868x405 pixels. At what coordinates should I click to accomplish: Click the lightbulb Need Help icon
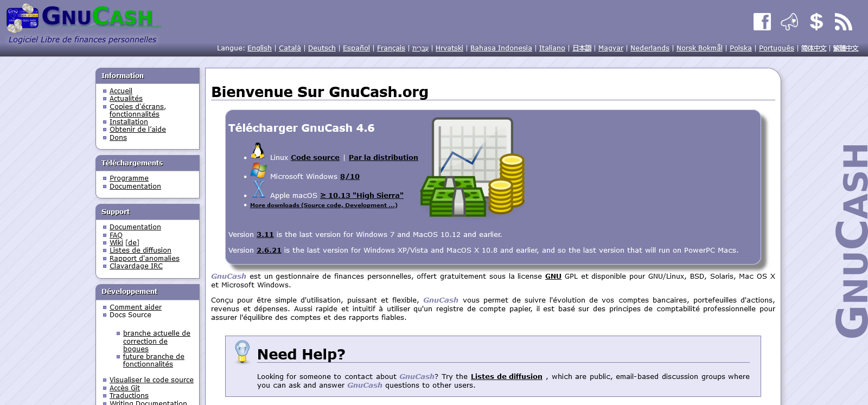(242, 352)
